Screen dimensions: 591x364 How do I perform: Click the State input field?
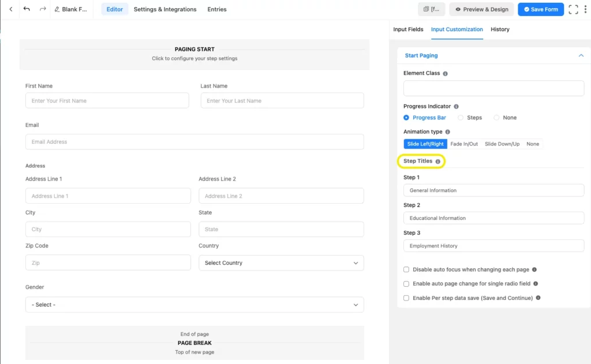281,229
